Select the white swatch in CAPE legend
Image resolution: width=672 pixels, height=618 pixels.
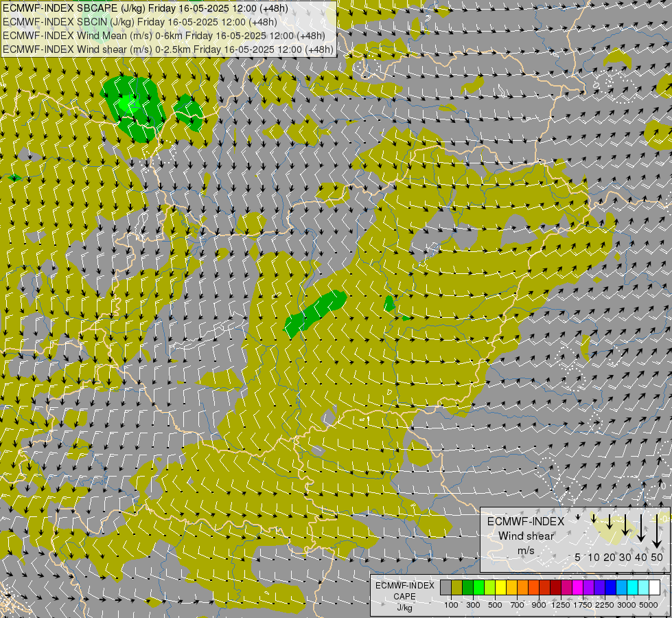click(x=654, y=588)
